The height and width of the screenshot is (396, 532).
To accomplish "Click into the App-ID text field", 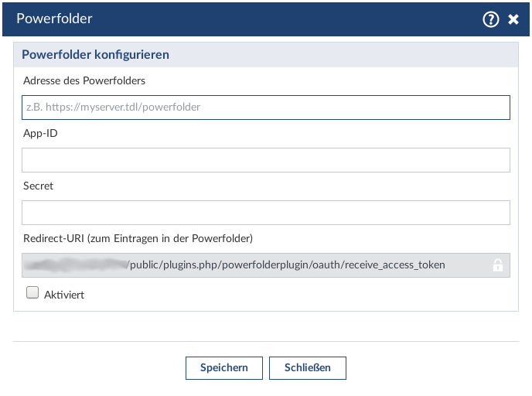I will coord(265,160).
